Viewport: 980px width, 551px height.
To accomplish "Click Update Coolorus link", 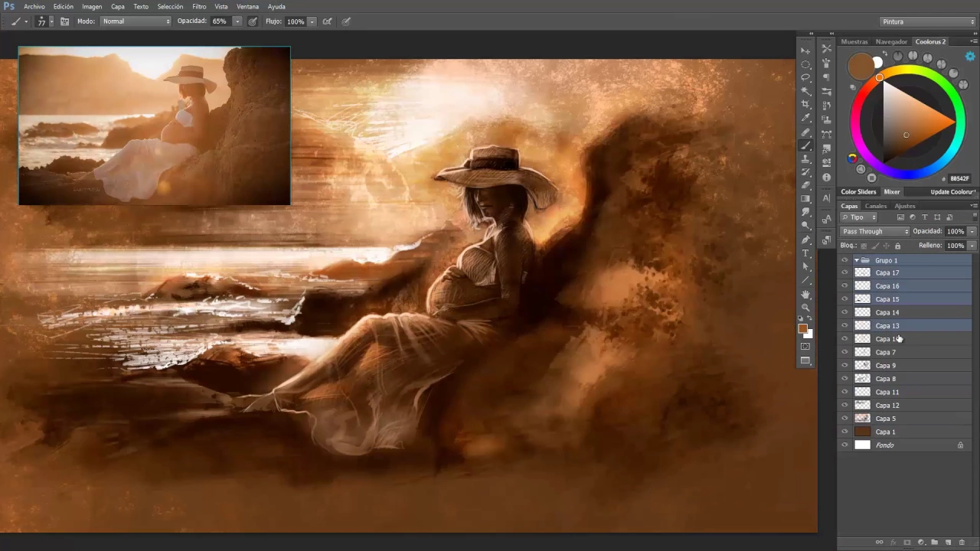I will click(952, 192).
